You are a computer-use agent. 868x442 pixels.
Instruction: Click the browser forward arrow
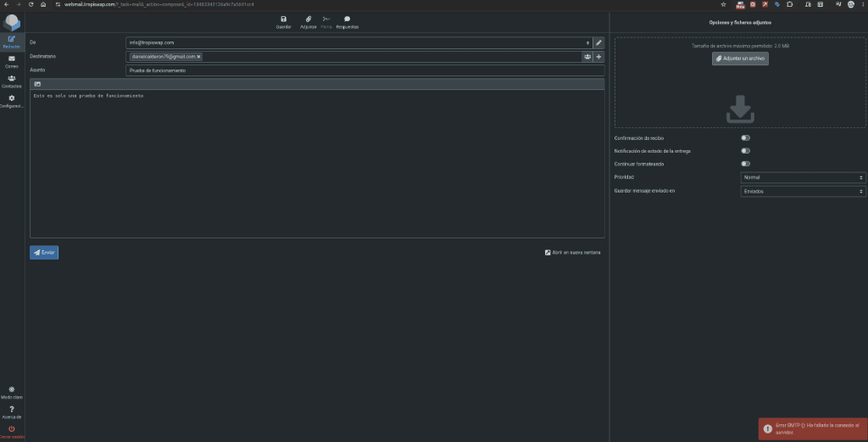(19, 4)
